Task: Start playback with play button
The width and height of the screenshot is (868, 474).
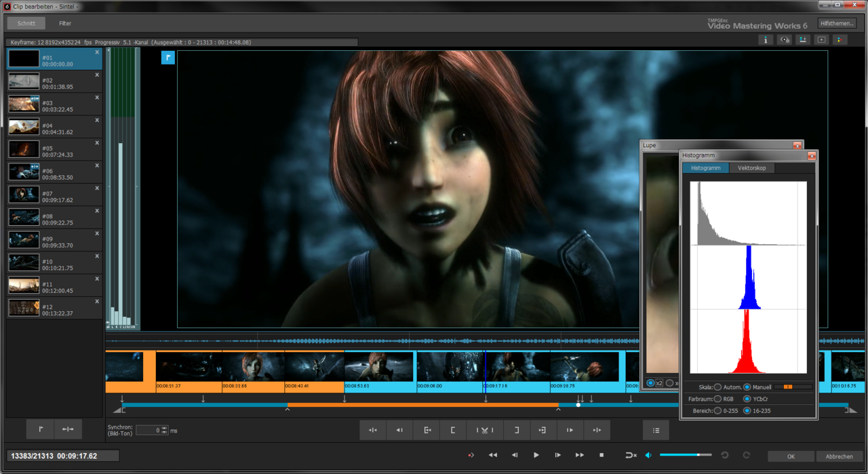Action: pyautogui.click(x=536, y=455)
